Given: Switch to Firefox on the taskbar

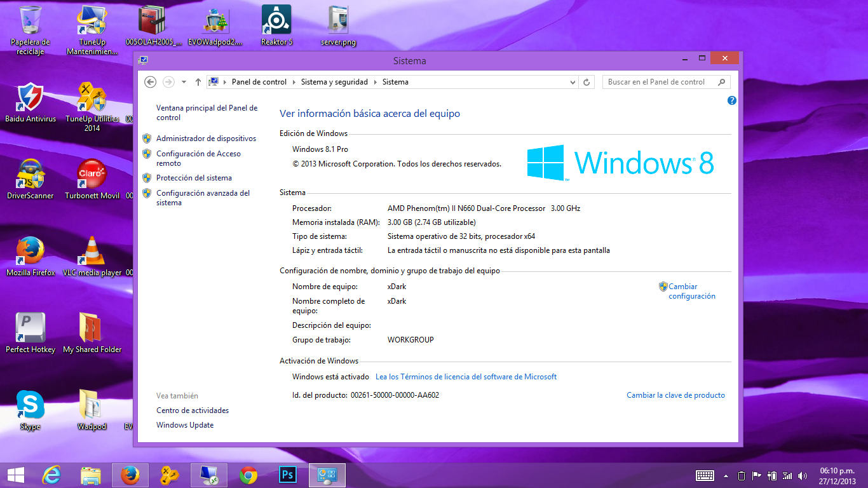Looking at the screenshot, I should (x=130, y=475).
